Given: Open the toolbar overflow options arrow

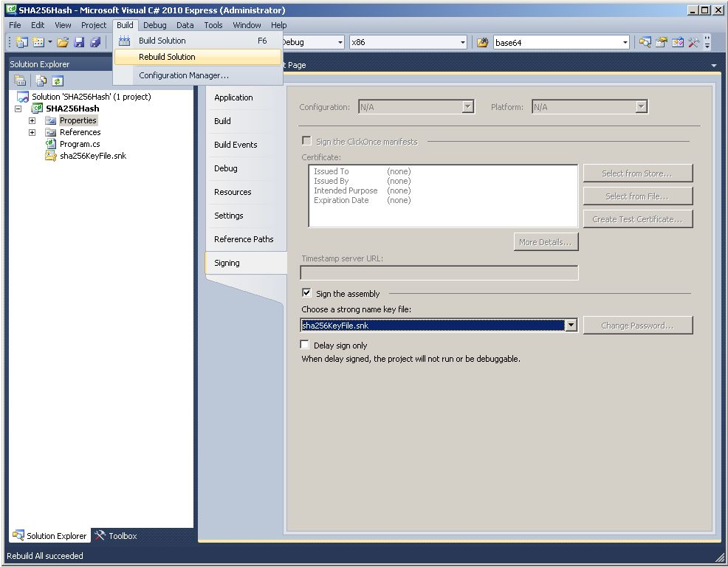Looking at the screenshot, I should [707, 42].
